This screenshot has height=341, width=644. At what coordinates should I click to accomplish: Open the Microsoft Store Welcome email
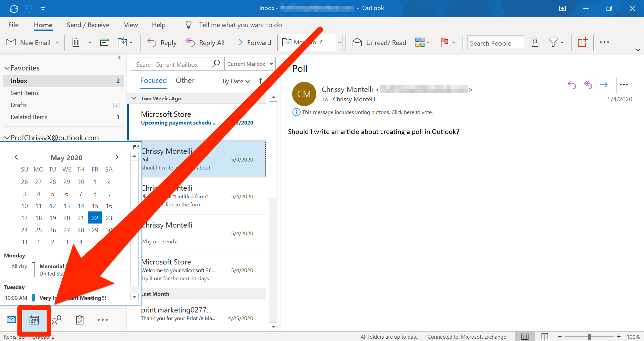coord(203,270)
